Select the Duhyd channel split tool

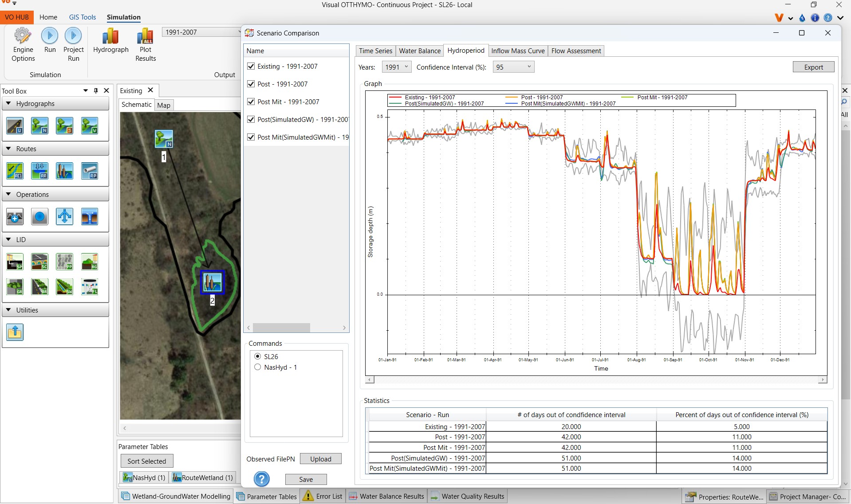[x=89, y=217]
